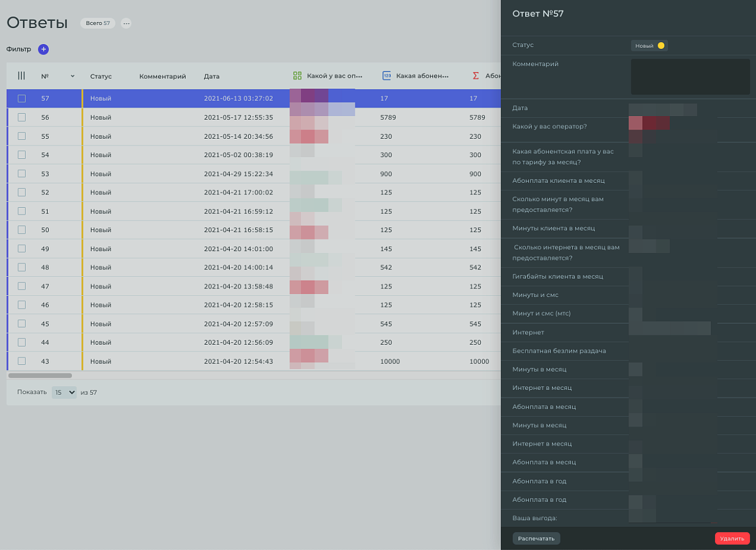Click the Распечатать button

coord(536,538)
